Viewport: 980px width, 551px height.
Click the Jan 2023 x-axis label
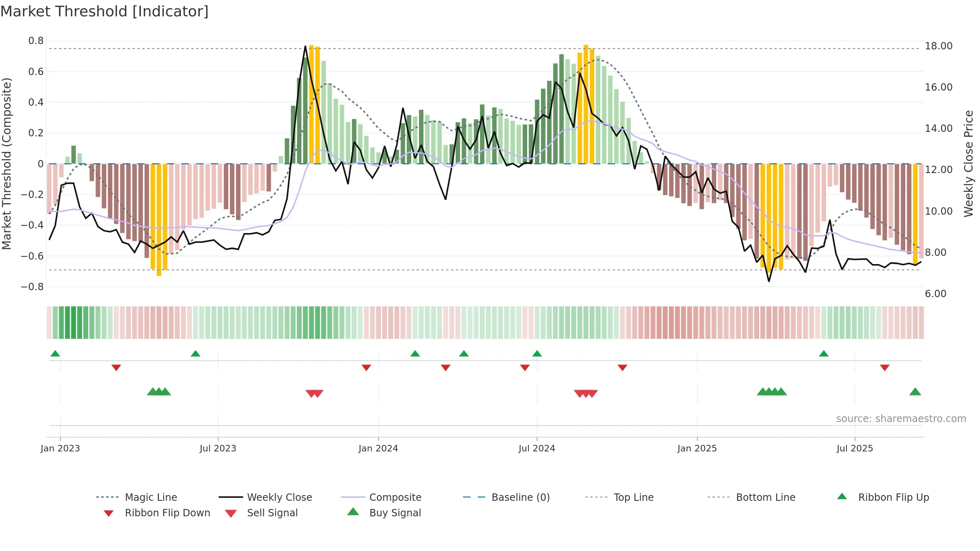pos(60,449)
